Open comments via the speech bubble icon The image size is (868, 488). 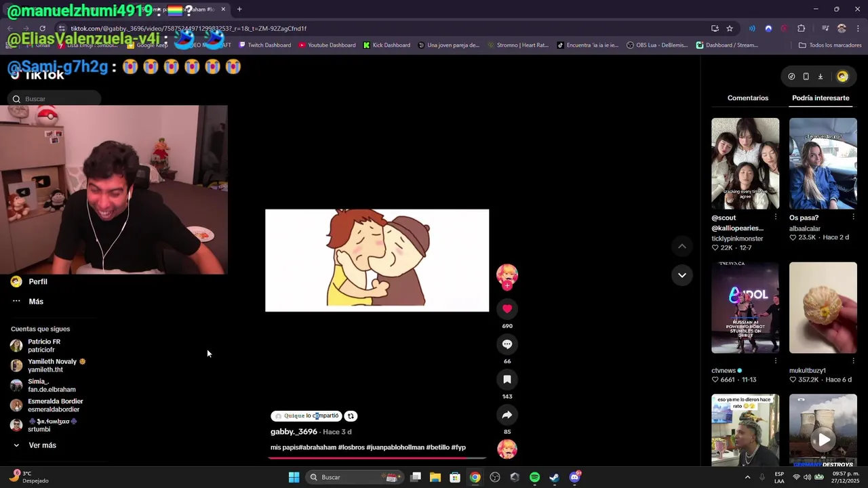(507, 344)
